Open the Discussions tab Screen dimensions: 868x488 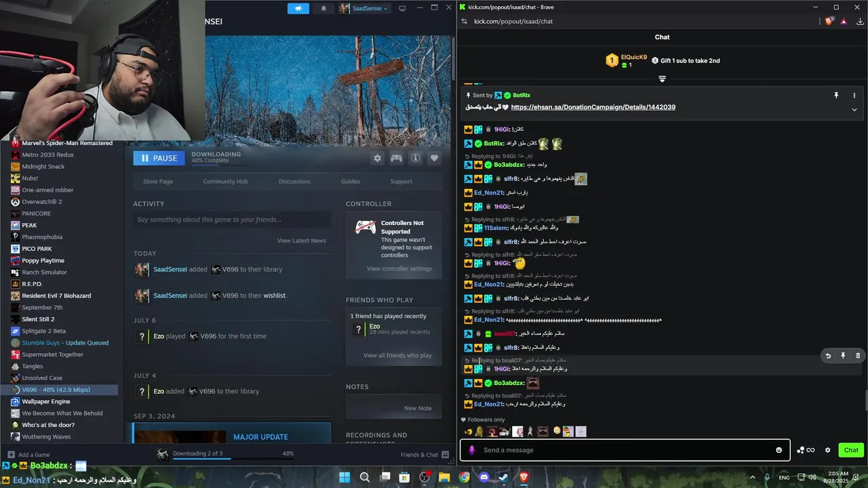(294, 181)
